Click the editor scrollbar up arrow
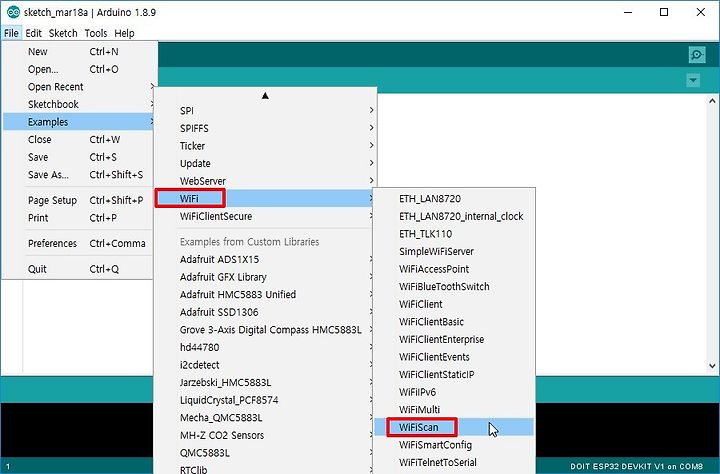Screen dimensions: 720x474 (x=712, y=101)
